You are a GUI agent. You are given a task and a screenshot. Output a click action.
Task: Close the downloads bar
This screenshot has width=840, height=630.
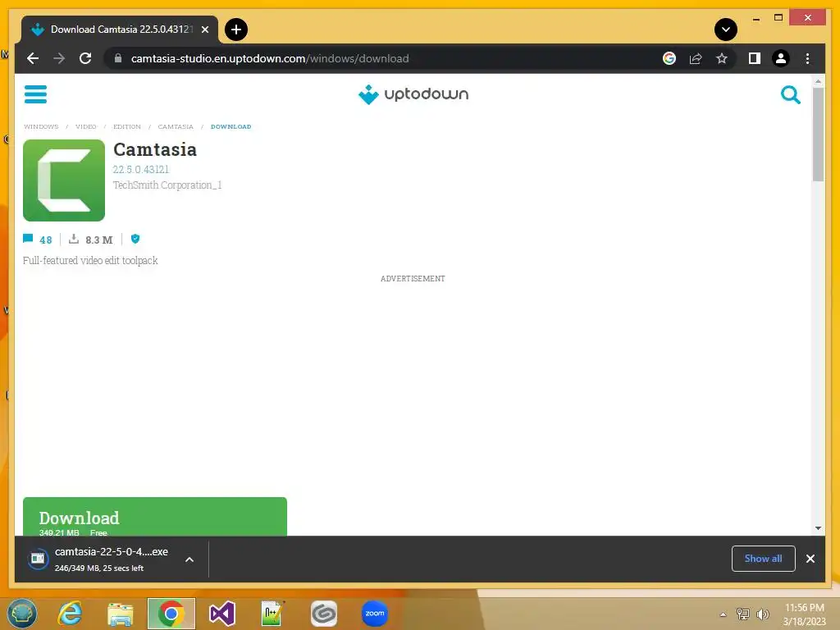[x=810, y=558]
